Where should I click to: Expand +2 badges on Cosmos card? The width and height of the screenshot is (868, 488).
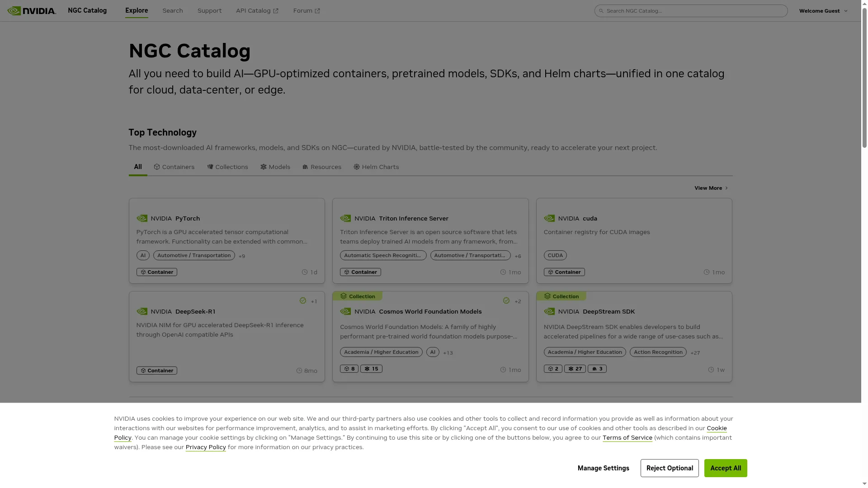click(518, 302)
